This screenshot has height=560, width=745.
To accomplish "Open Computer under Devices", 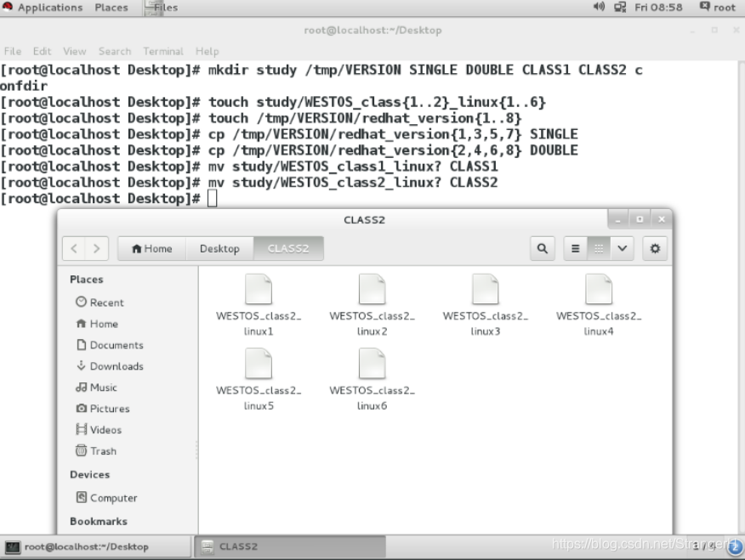I will click(114, 498).
